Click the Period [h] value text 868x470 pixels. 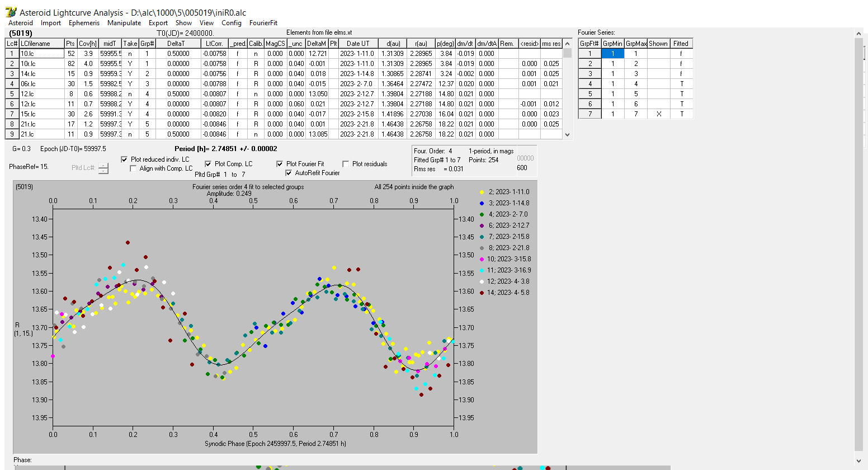(x=226, y=149)
